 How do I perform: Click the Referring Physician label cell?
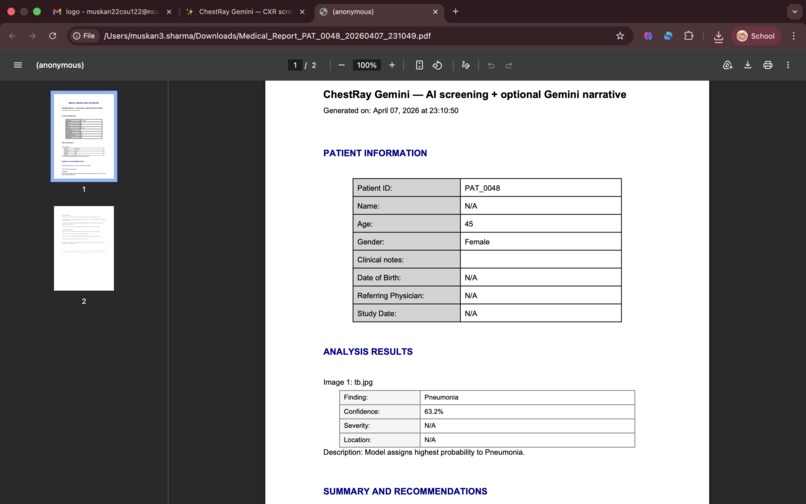(x=406, y=295)
